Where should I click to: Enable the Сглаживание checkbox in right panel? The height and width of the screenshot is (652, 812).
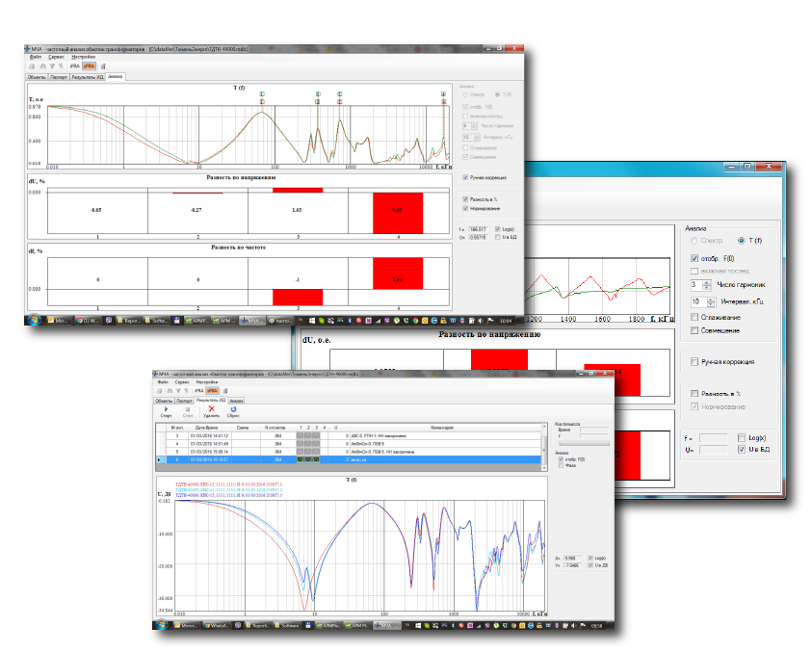pos(695,316)
